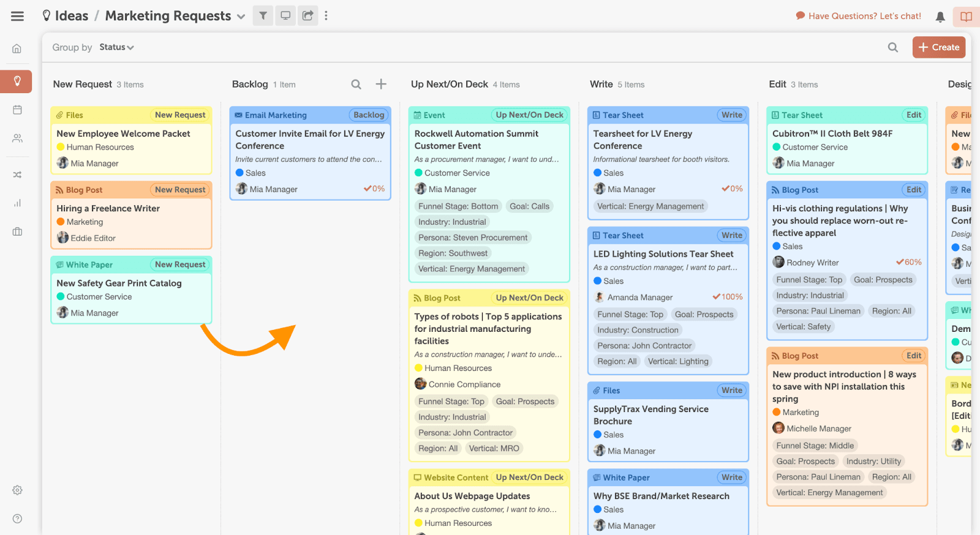This screenshot has width=980, height=535.
Task: Open the three-dot more options menu
Action: (326, 16)
